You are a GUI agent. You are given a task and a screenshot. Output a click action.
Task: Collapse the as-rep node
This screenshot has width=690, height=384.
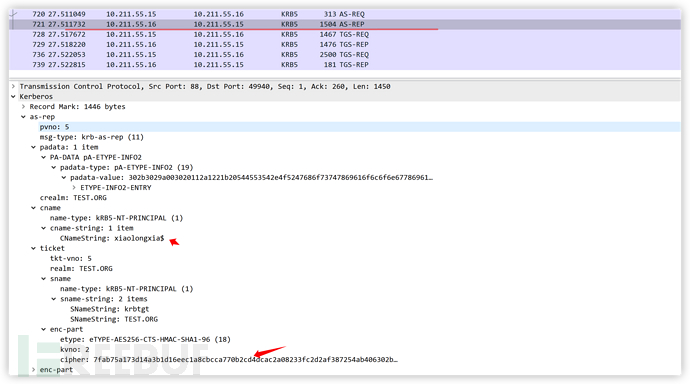point(23,117)
